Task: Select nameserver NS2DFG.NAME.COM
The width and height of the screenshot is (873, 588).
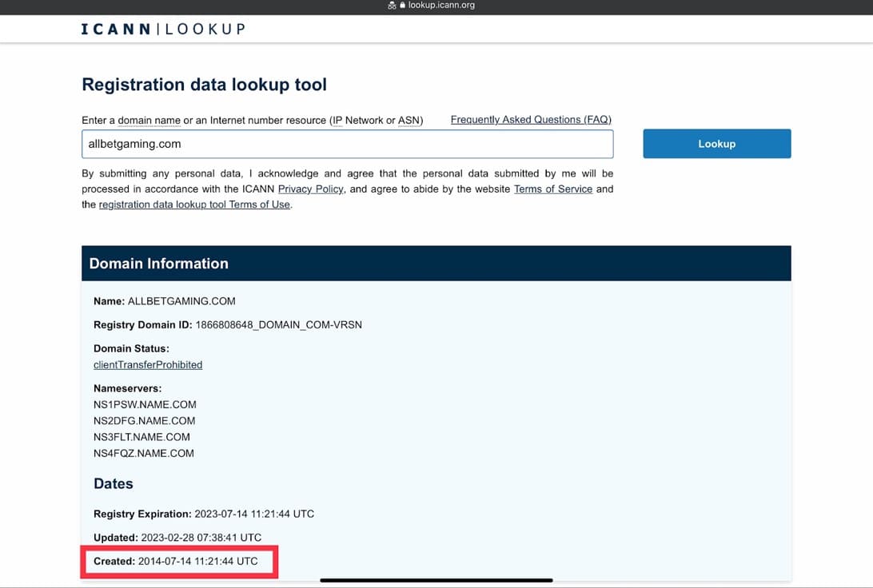Action: point(144,420)
